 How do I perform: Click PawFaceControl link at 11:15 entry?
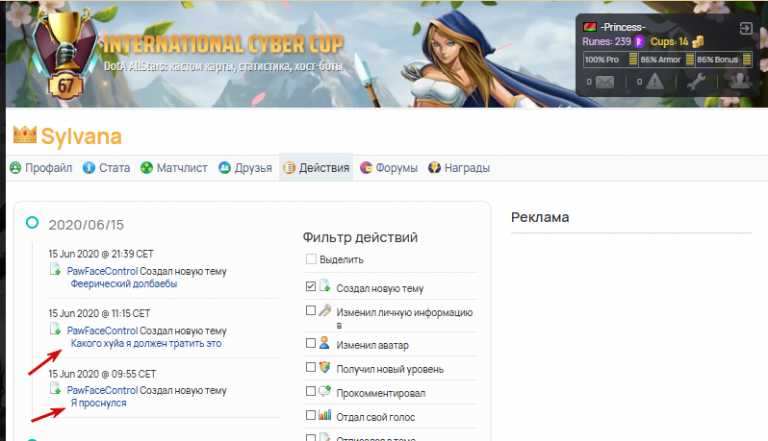pyautogui.click(x=102, y=331)
